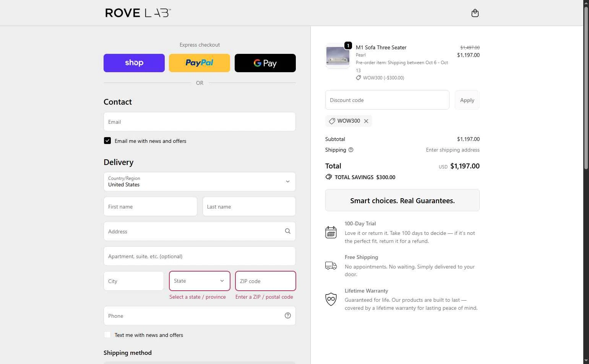Focus the First name field
Image resolution: width=589 pixels, height=364 pixels.
(150, 207)
